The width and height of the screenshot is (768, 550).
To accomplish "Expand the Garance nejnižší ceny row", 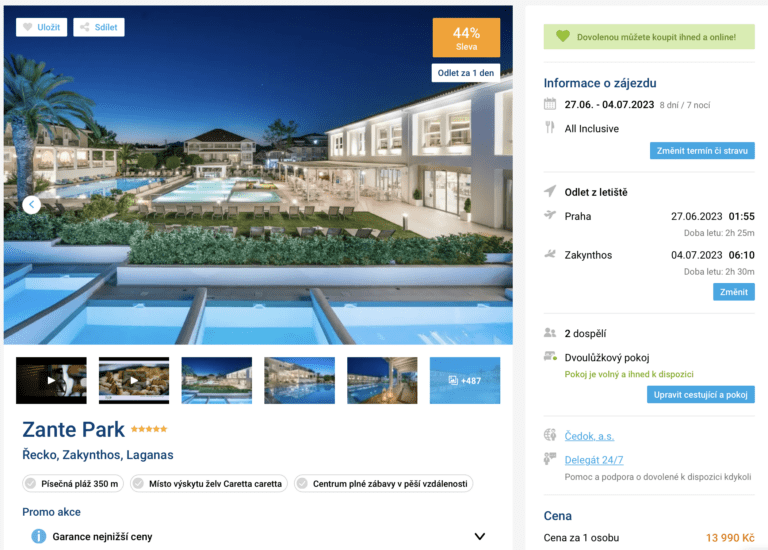I will pos(258,536).
